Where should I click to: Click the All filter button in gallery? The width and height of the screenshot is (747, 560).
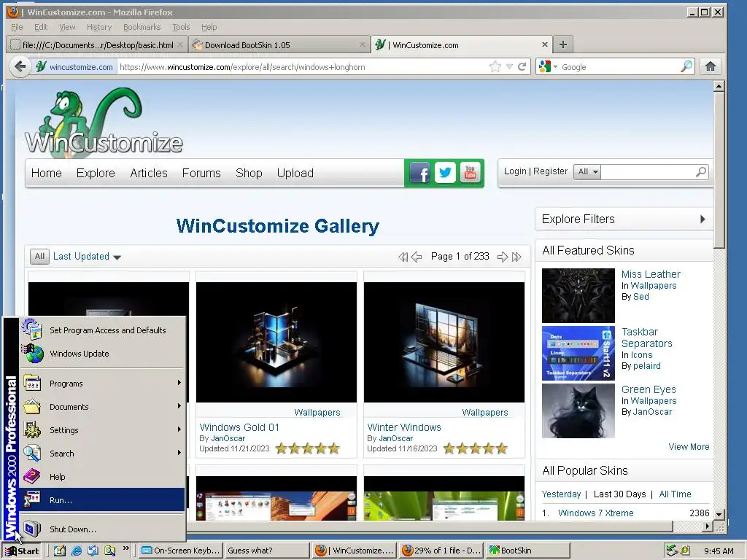click(x=39, y=256)
